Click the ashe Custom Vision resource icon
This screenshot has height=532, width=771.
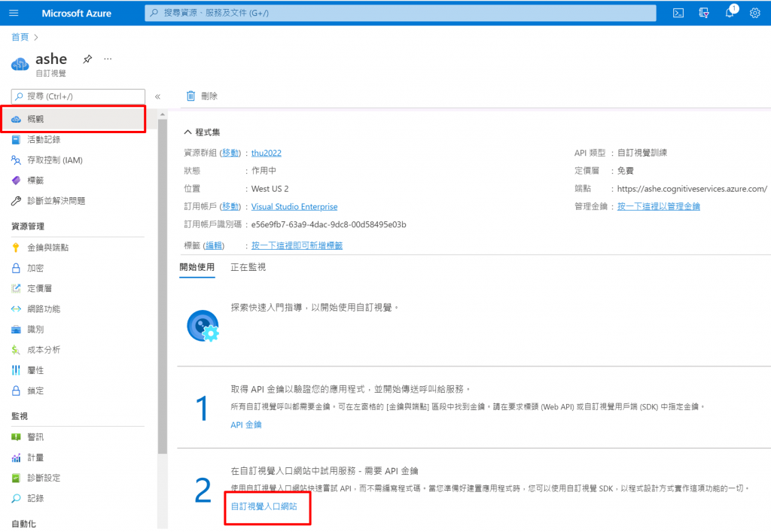tap(20, 64)
